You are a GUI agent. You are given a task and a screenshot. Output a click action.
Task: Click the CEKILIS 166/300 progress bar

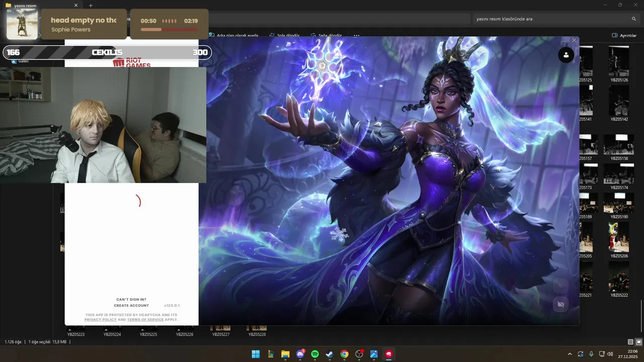[x=107, y=52]
